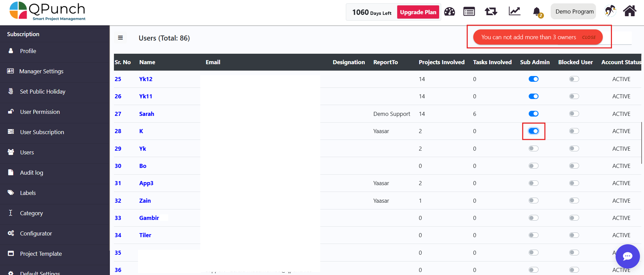This screenshot has height=275, width=644.
Task: Open Project Template in sidebar
Action: point(41,254)
